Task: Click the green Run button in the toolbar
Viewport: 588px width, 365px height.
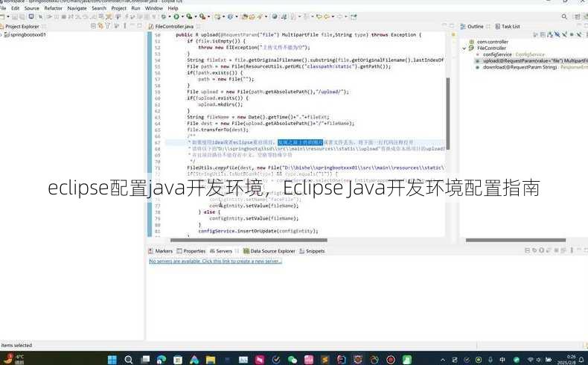Action: [176, 17]
